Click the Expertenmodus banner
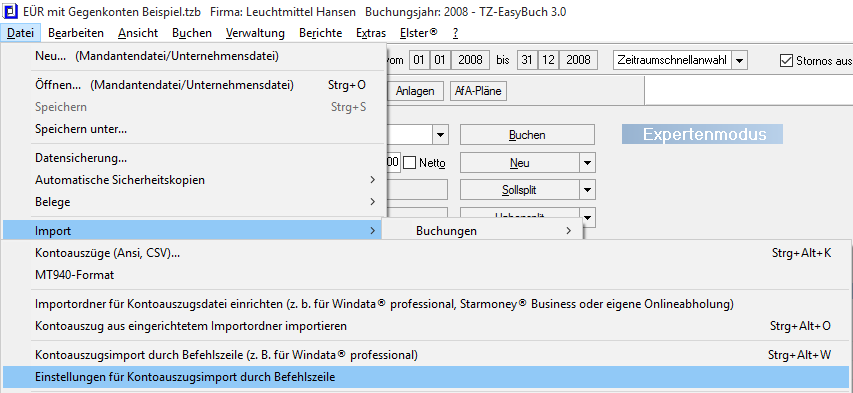The image size is (853, 393). click(x=702, y=134)
